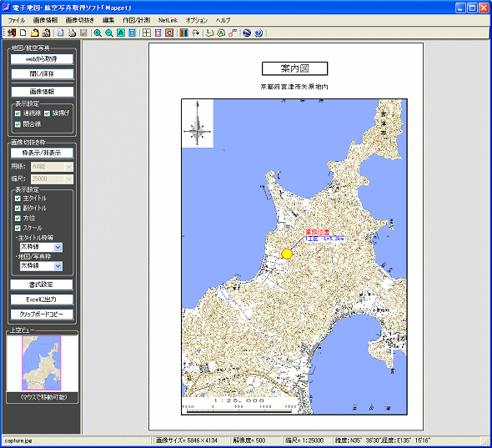Open the 作図/計測 menu

tap(136, 20)
